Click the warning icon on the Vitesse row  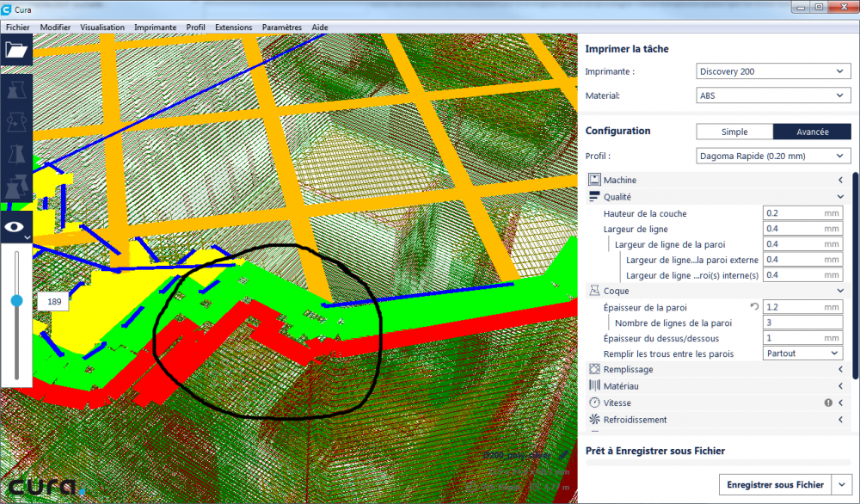tap(828, 403)
